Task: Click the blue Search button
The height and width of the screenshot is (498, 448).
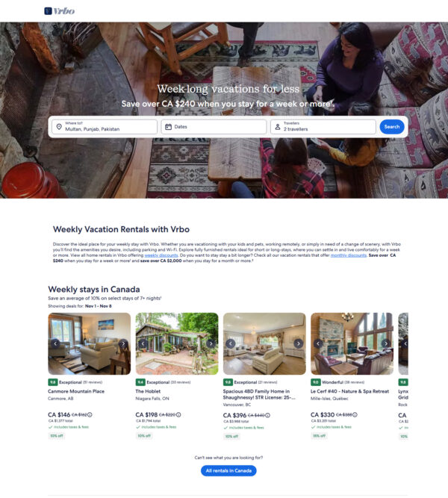Action: pyautogui.click(x=392, y=127)
